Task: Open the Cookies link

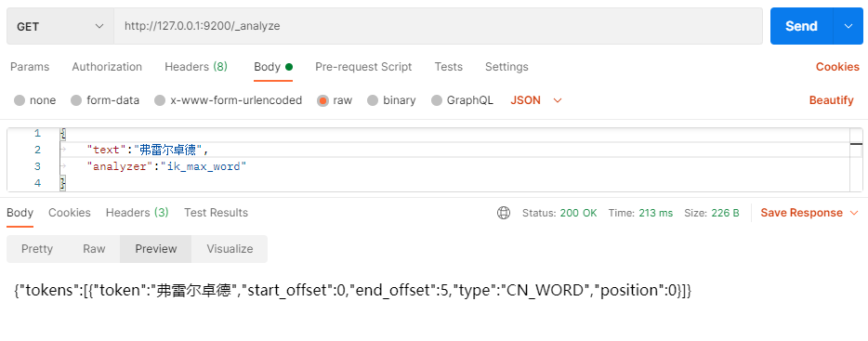Action: point(837,67)
